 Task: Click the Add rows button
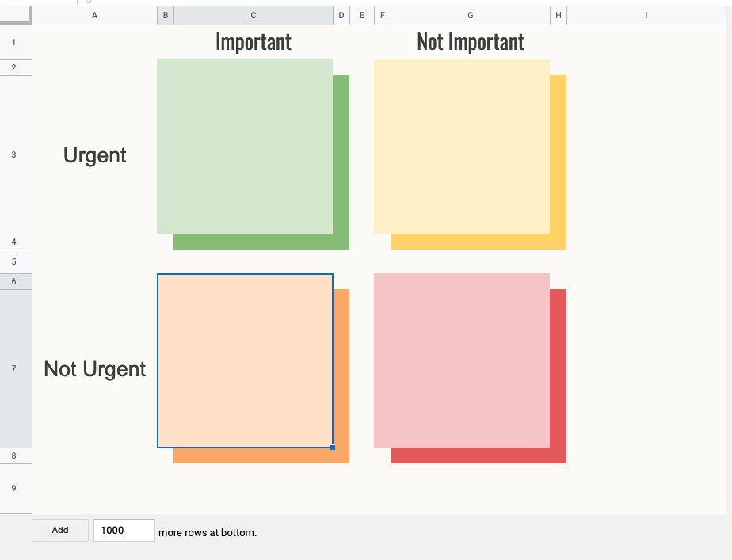click(x=60, y=530)
